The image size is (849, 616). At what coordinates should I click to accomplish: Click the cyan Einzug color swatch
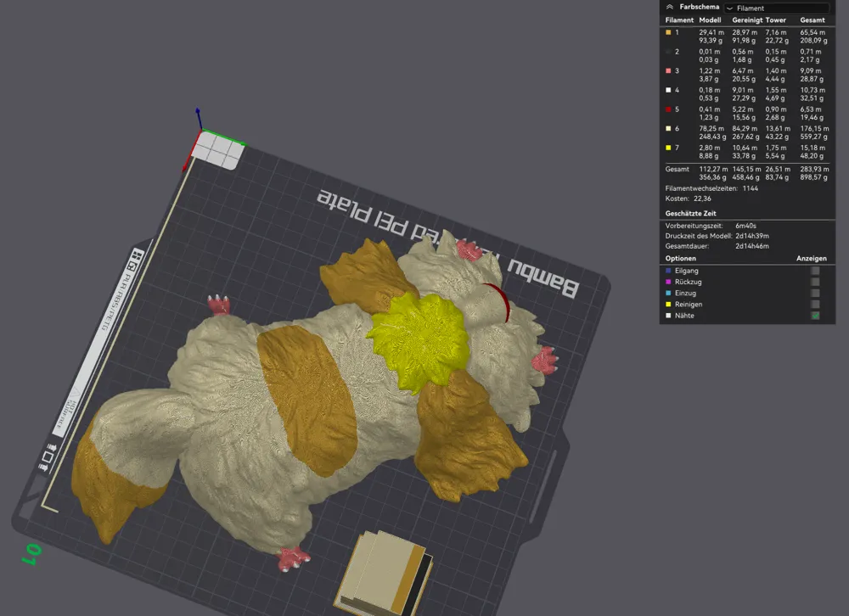tap(668, 294)
